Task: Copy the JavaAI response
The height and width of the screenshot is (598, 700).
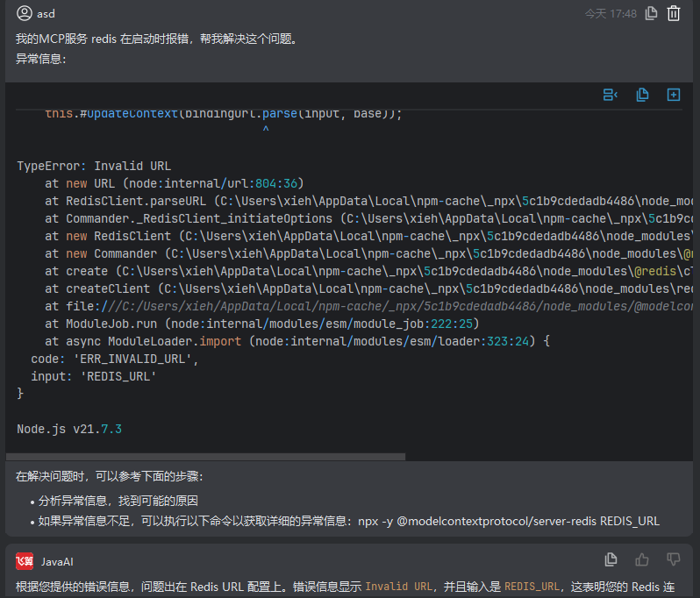Action: pyautogui.click(x=611, y=559)
